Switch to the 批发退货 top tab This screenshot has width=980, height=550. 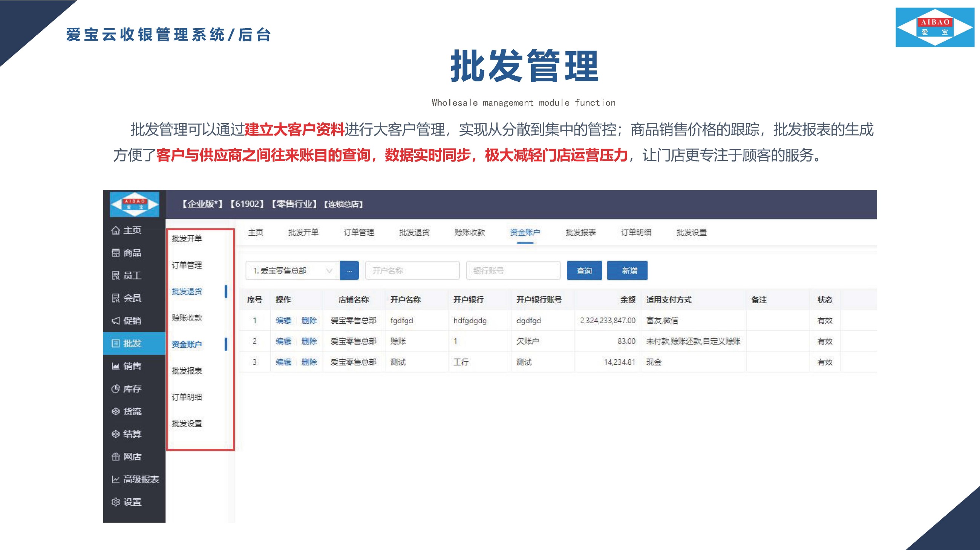[414, 232]
